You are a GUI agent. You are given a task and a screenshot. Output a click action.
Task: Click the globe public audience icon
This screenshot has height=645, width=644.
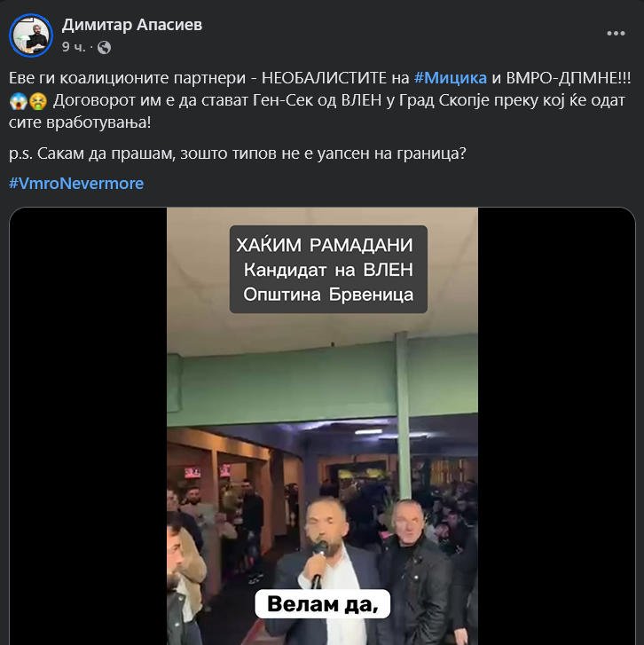point(104,48)
